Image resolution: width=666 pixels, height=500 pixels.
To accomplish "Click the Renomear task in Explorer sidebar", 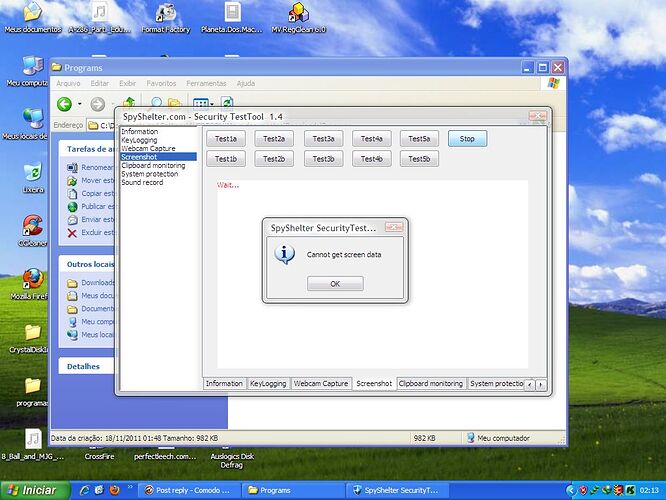I will (x=90, y=167).
